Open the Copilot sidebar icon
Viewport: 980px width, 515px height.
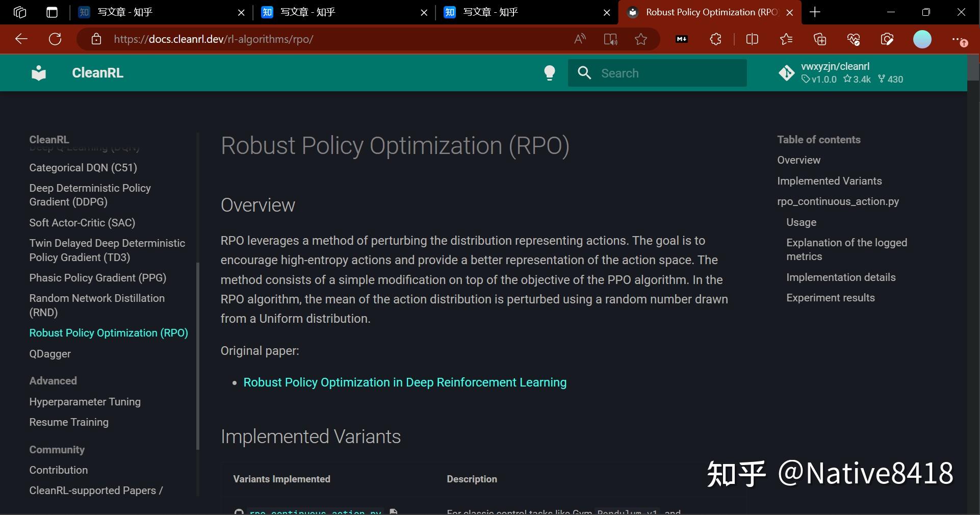click(887, 39)
